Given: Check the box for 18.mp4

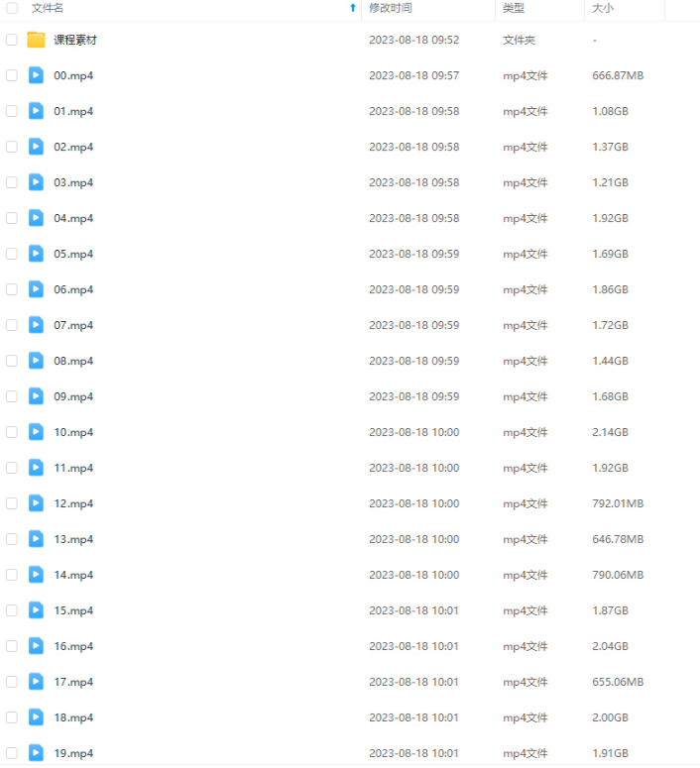Looking at the screenshot, I should [12, 717].
